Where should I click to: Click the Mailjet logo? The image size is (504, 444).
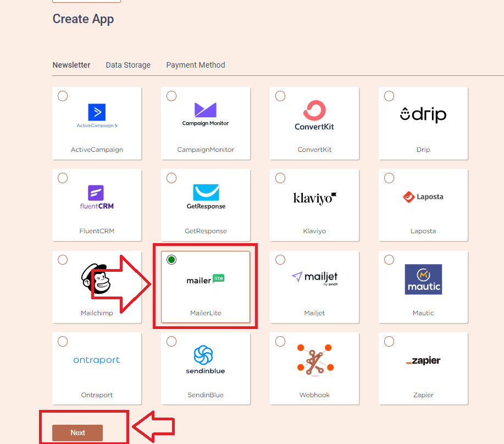(x=314, y=278)
